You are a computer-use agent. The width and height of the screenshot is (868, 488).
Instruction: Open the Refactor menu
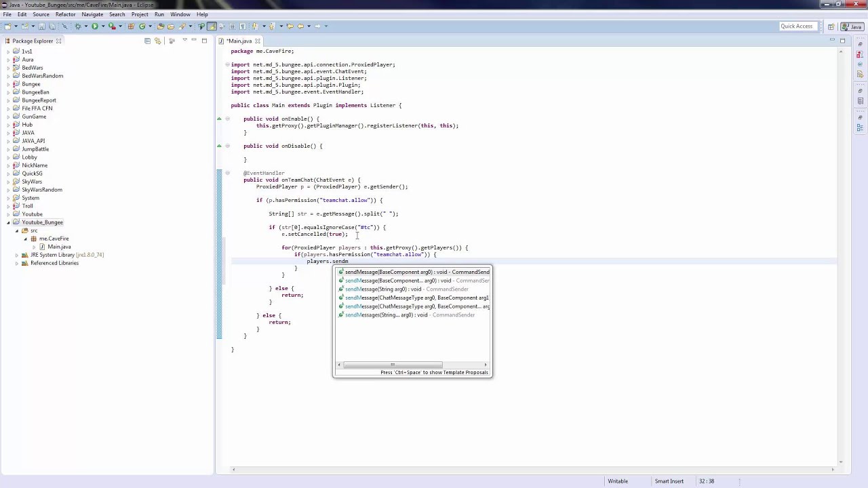tap(65, 14)
